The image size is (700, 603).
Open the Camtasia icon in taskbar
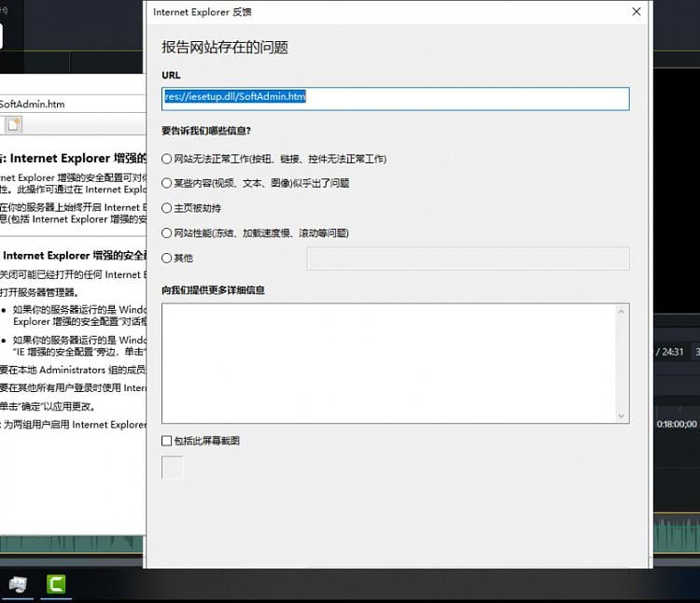coord(56,583)
